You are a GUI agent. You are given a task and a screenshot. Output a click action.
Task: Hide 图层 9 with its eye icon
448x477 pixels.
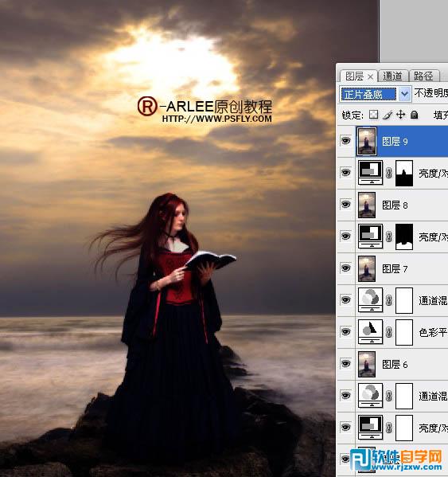345,141
